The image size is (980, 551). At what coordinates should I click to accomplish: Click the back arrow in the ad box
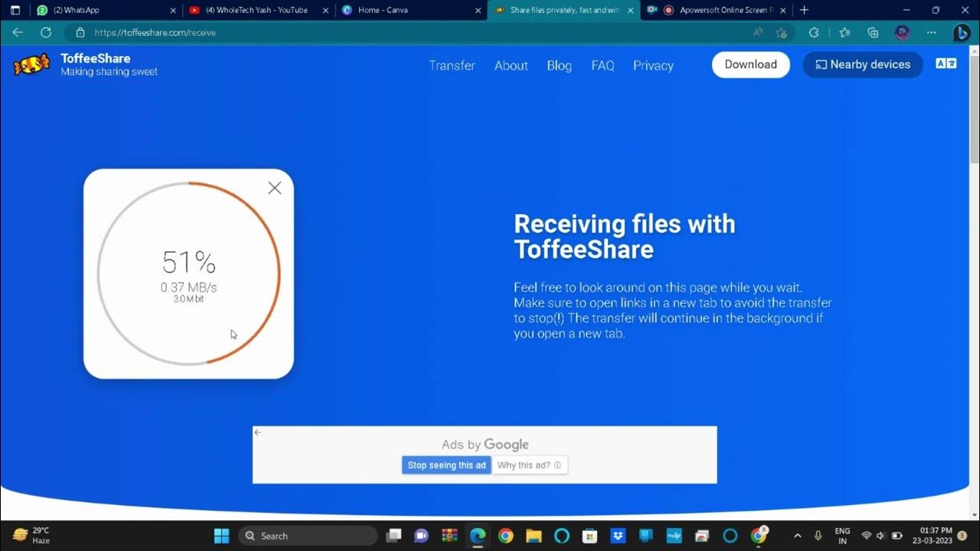[258, 432]
